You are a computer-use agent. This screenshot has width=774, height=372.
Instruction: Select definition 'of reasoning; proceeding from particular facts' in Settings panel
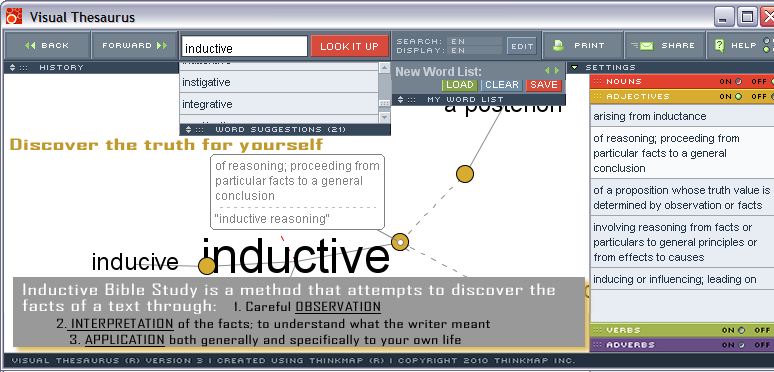(682, 153)
